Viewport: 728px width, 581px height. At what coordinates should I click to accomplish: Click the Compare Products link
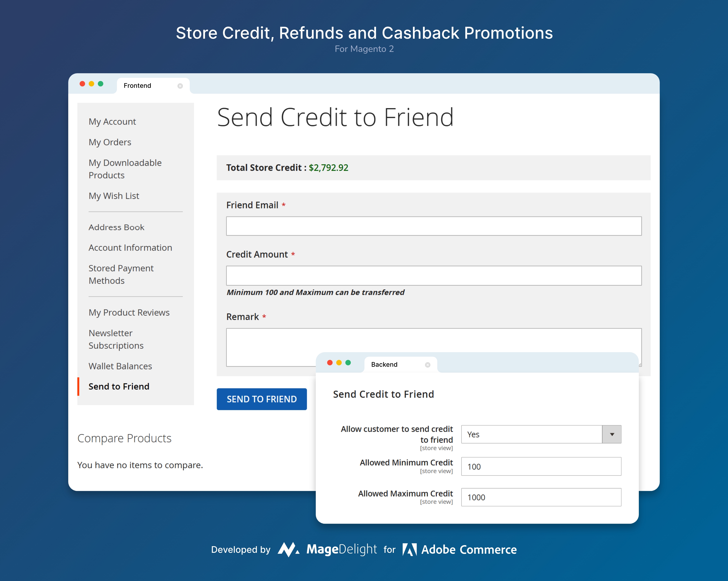coord(124,437)
